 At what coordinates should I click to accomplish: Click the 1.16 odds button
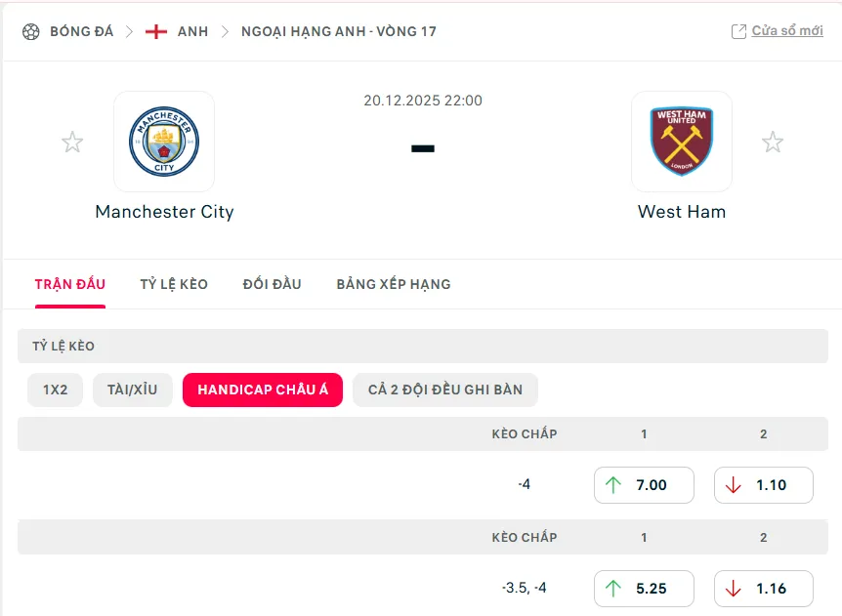[x=763, y=588]
